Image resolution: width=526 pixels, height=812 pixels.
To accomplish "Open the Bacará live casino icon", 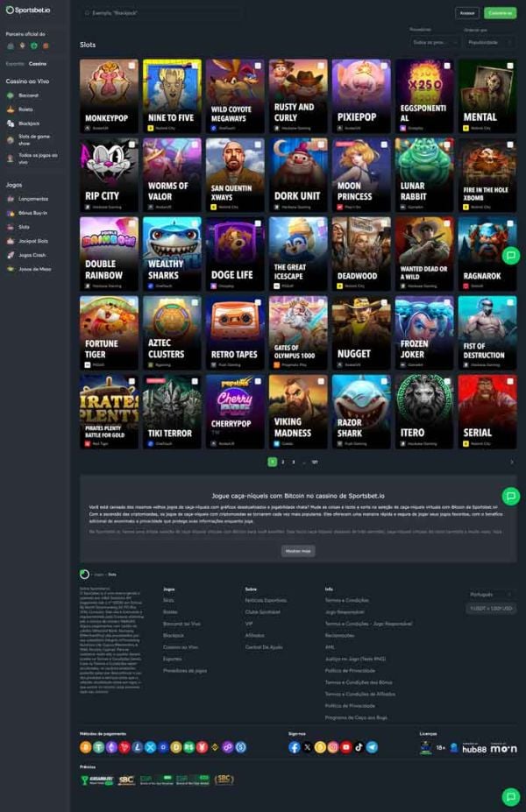I will 10,95.
